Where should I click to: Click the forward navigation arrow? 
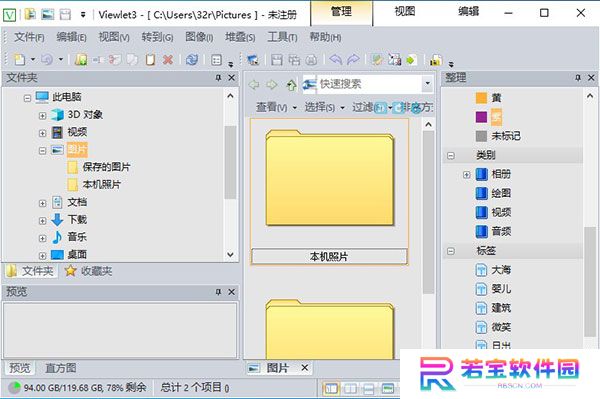[x=272, y=85]
